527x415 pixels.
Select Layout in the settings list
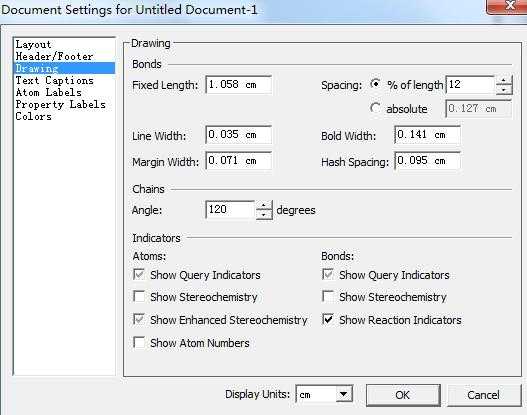(x=65, y=44)
